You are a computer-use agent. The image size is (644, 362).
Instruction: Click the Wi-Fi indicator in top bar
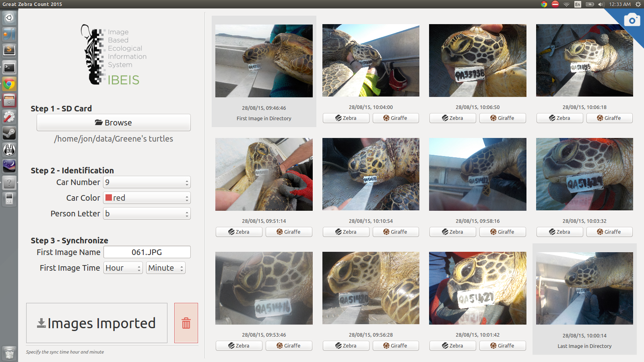point(566,4)
